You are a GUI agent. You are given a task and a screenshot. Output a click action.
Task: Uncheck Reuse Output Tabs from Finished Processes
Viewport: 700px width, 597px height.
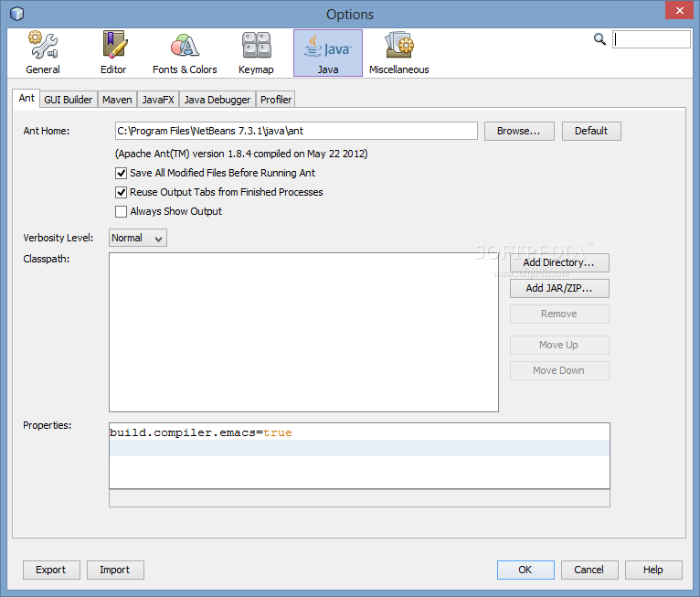(121, 192)
